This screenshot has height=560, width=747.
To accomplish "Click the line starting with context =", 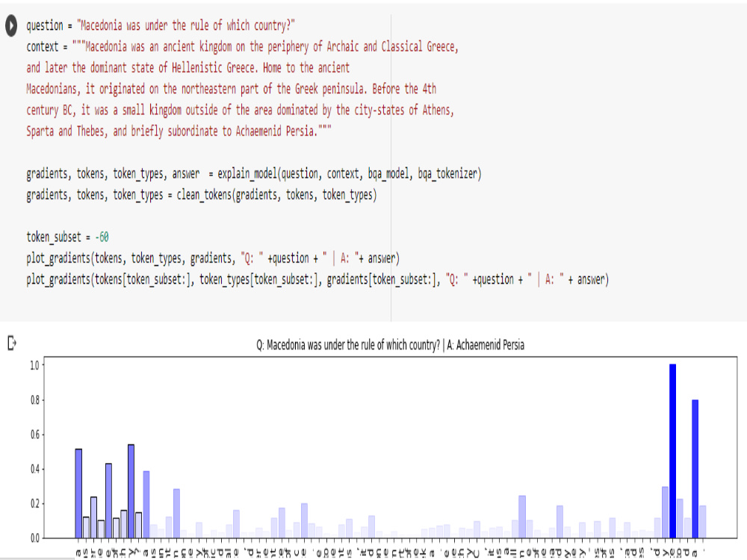I will (242, 46).
